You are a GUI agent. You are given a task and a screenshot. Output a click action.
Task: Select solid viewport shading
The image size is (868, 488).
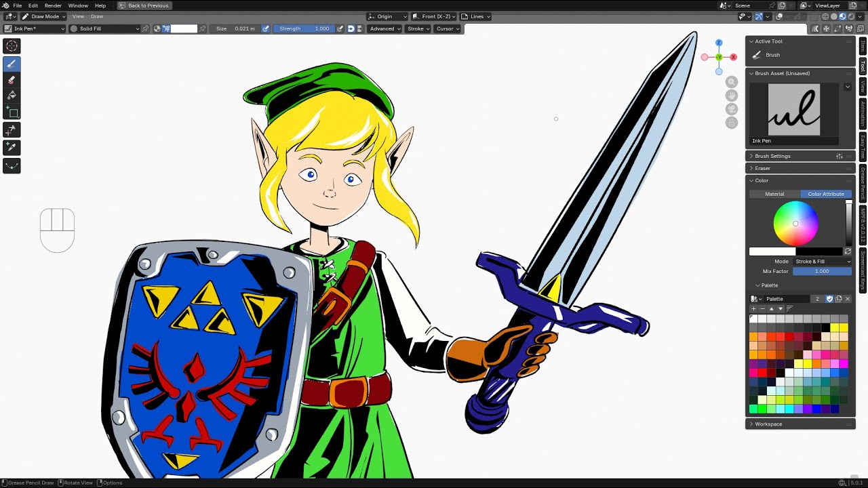pos(833,17)
